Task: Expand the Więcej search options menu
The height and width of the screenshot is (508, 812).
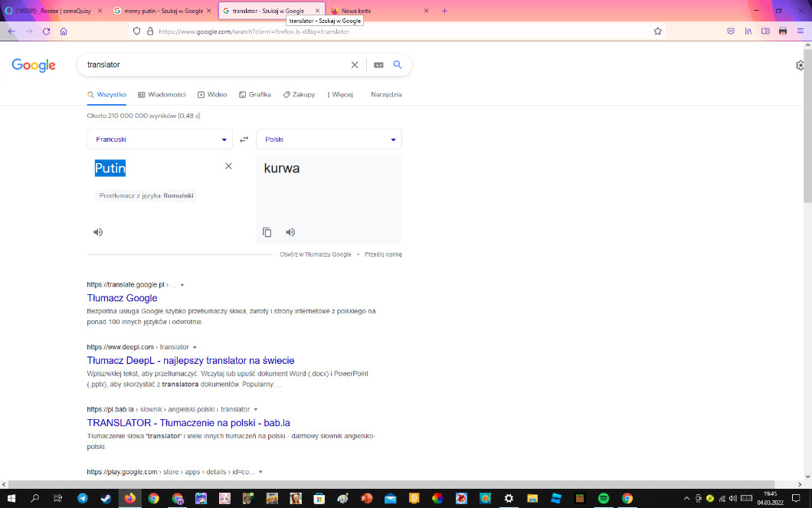Action: pyautogui.click(x=339, y=95)
